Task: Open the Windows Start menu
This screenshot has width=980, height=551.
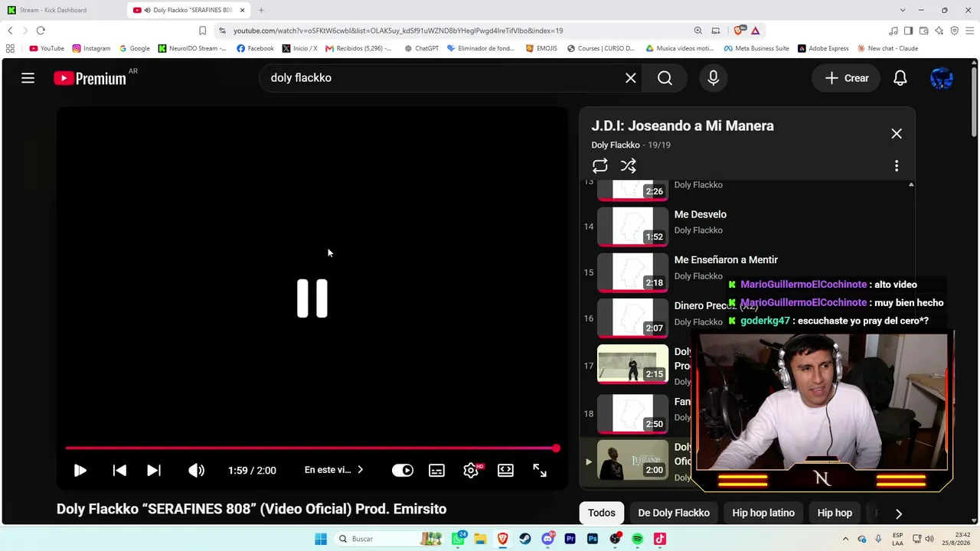Action: coord(321,539)
